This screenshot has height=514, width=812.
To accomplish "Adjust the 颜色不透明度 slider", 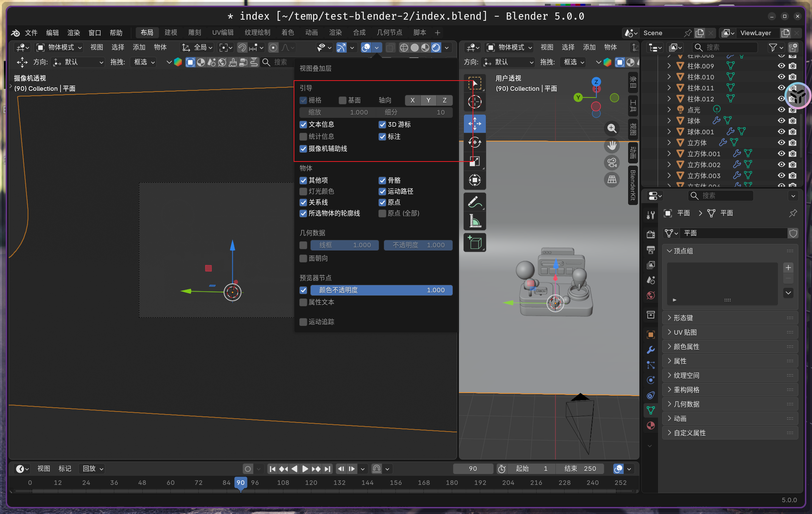I will click(x=381, y=290).
